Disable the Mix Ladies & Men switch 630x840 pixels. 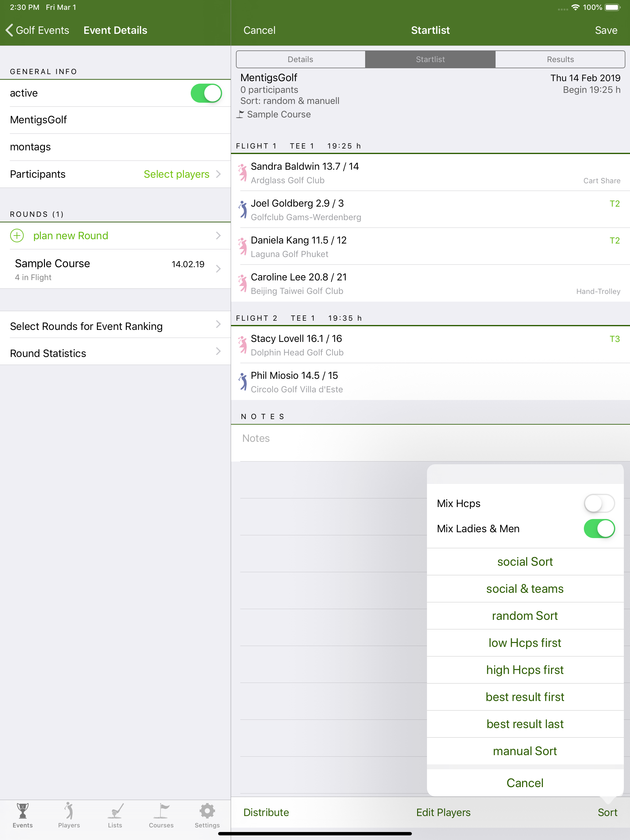(599, 529)
